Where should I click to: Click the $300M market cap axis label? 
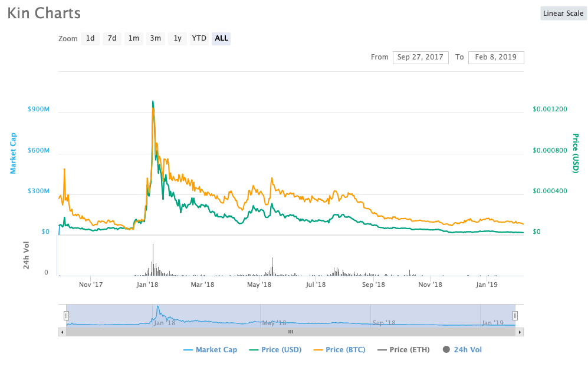click(x=38, y=191)
